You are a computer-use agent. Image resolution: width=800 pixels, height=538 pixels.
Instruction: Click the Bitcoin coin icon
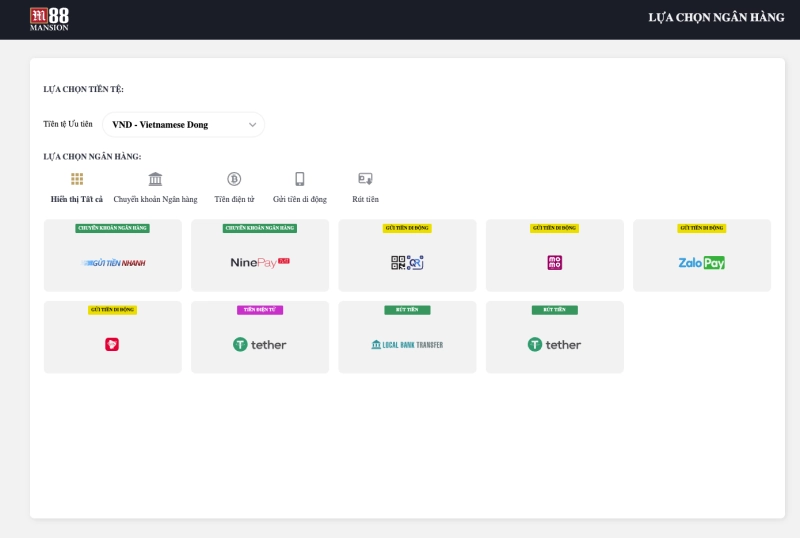(234, 179)
